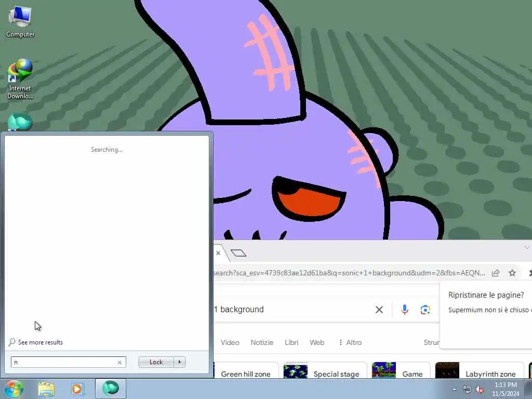
Task: Open Windows Explorer from the taskbar
Action: (x=46, y=389)
